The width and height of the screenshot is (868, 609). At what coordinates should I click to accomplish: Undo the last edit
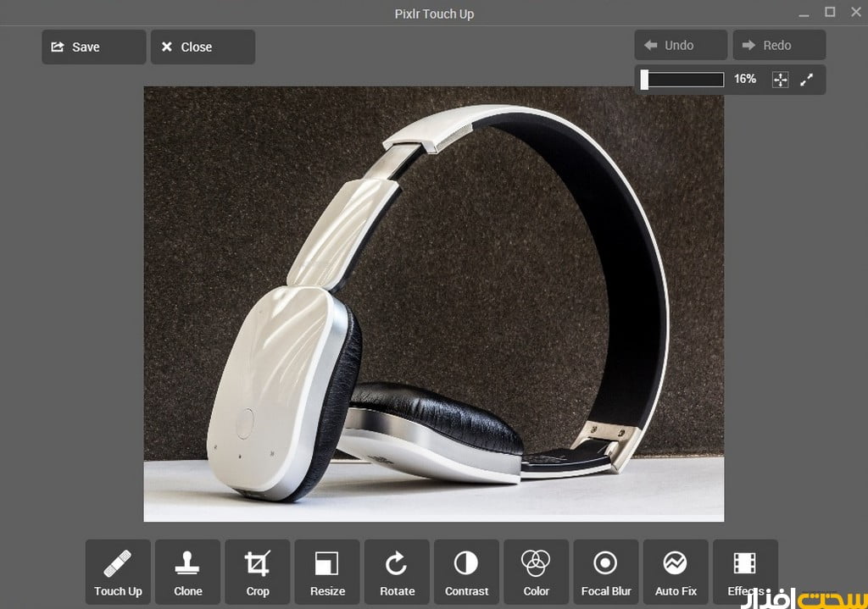(x=680, y=46)
